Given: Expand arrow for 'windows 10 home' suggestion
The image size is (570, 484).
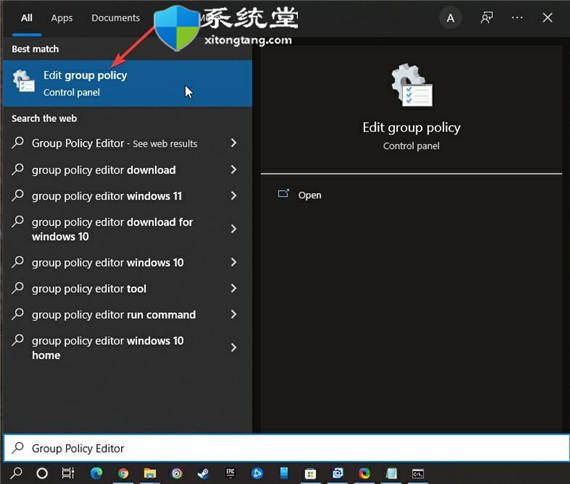Looking at the screenshot, I should pos(234,348).
